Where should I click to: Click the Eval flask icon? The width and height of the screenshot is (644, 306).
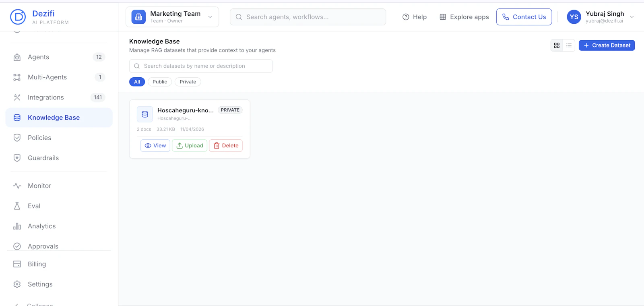[17, 206]
